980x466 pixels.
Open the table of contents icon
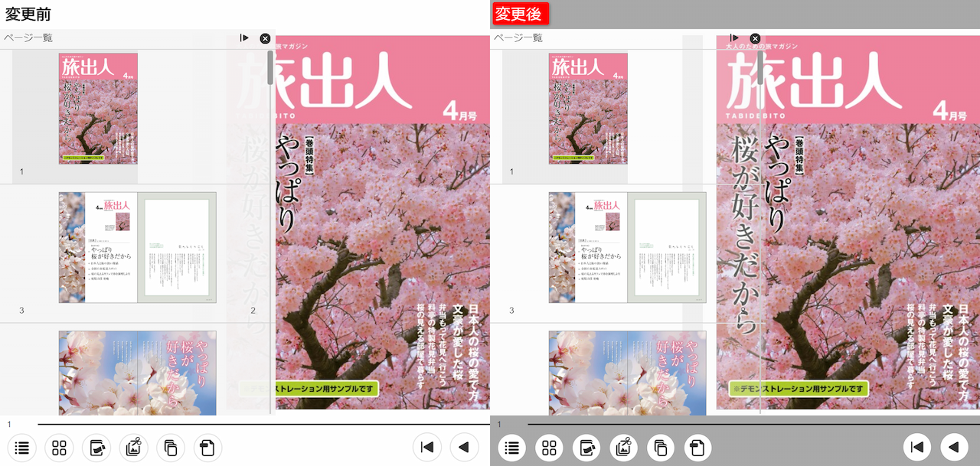coord(22,448)
